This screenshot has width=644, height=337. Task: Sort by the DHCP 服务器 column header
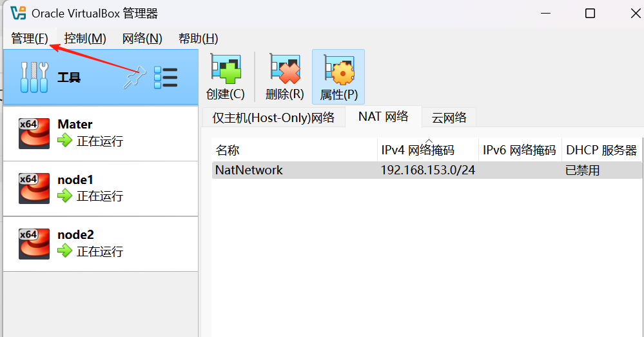pyautogui.click(x=601, y=150)
